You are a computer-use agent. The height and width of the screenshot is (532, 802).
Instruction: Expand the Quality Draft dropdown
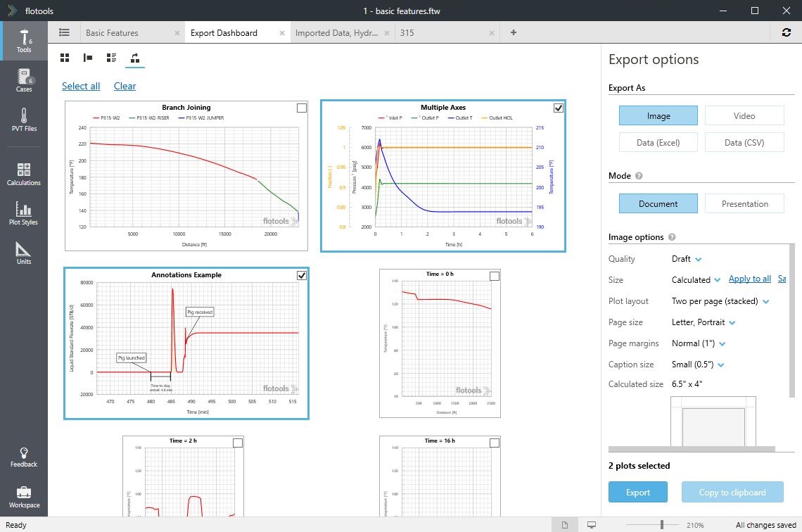(687, 259)
